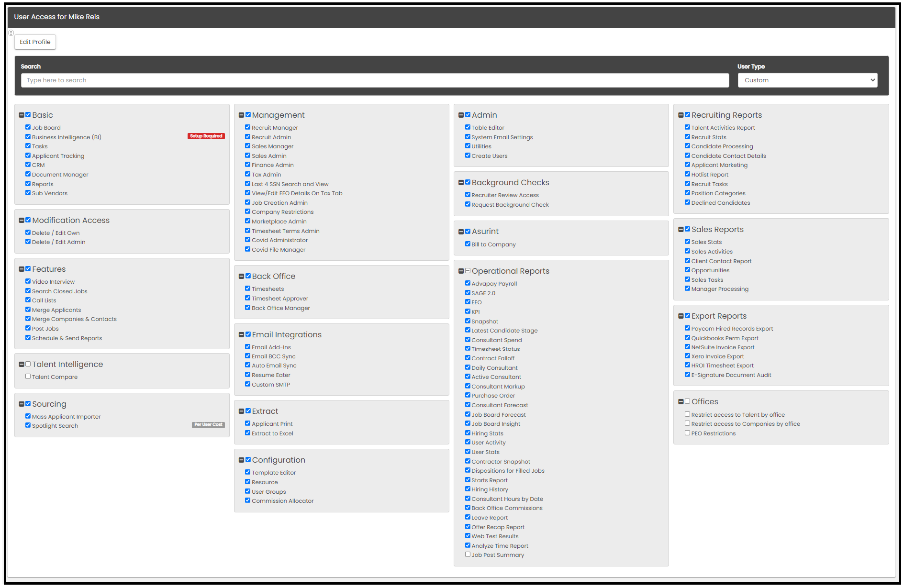Toggle the PEO Restrictions checkbox
The width and height of the screenshot is (904, 588).
[x=687, y=433]
